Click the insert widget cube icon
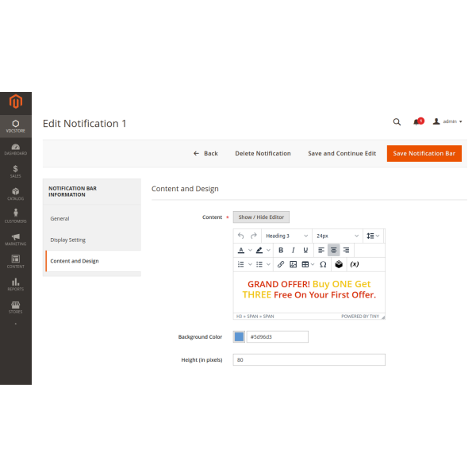 pyautogui.click(x=339, y=264)
